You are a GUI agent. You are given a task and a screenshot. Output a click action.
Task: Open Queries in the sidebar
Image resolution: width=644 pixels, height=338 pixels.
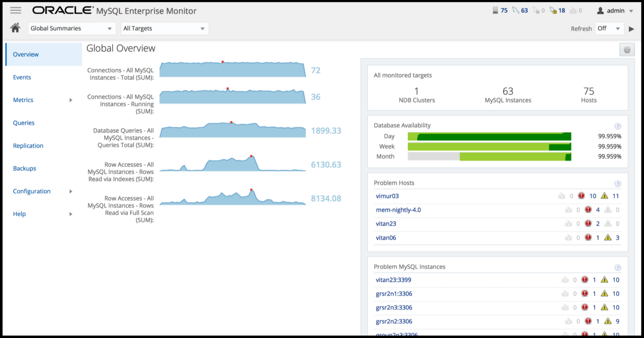tap(24, 123)
